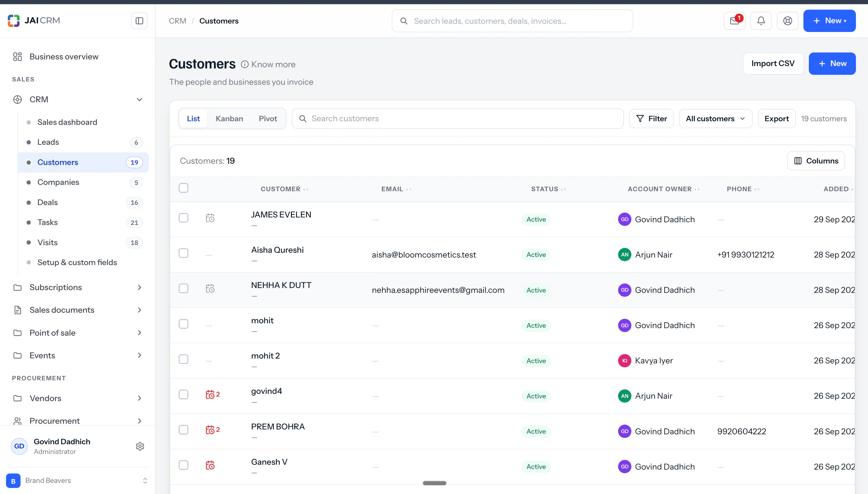Screen dimensions: 868x494
Task: Check the PREM BOHRA row checkbox
Action: click(x=183, y=430)
